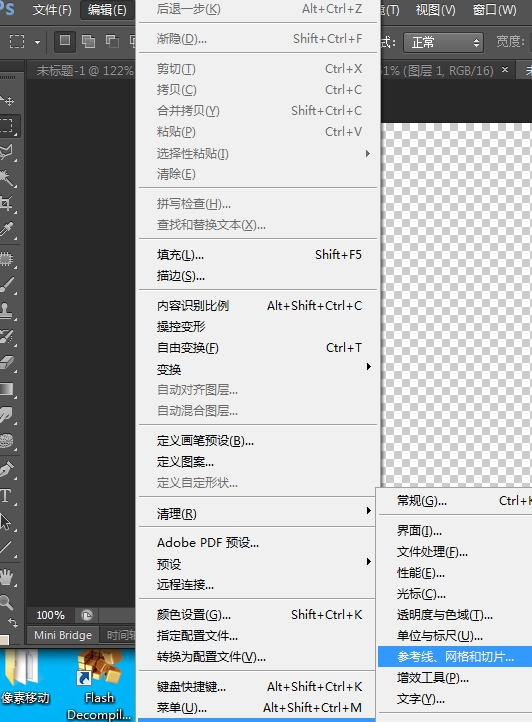Enable Add to Selection mode
The image size is (532, 722).
pyautogui.click(x=88, y=41)
